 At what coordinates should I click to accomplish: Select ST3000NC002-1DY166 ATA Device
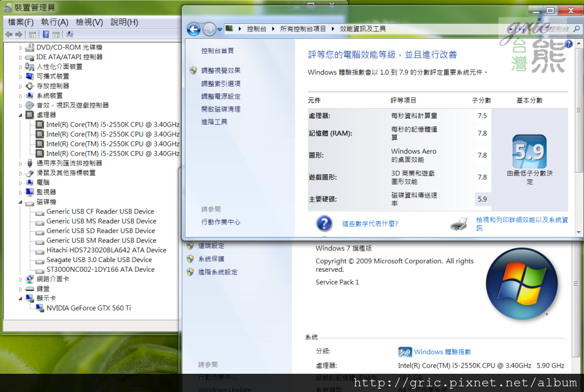pyautogui.click(x=100, y=269)
